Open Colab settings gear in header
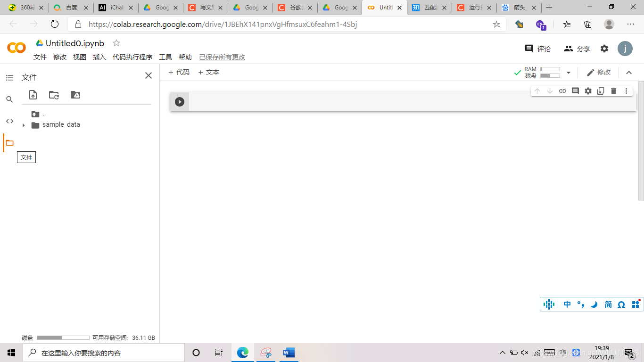This screenshot has height=362, width=644. click(604, 49)
